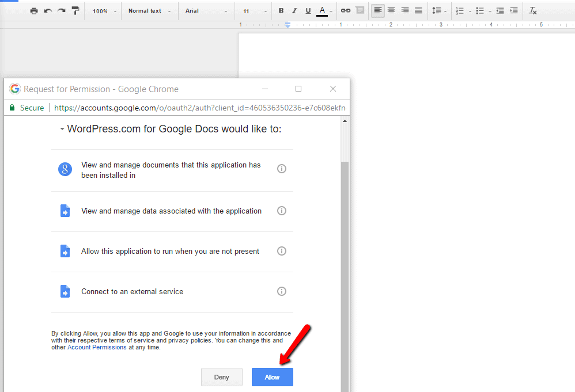575x392 pixels.
Task: Clear formatting with the Tx icon
Action: click(533, 10)
